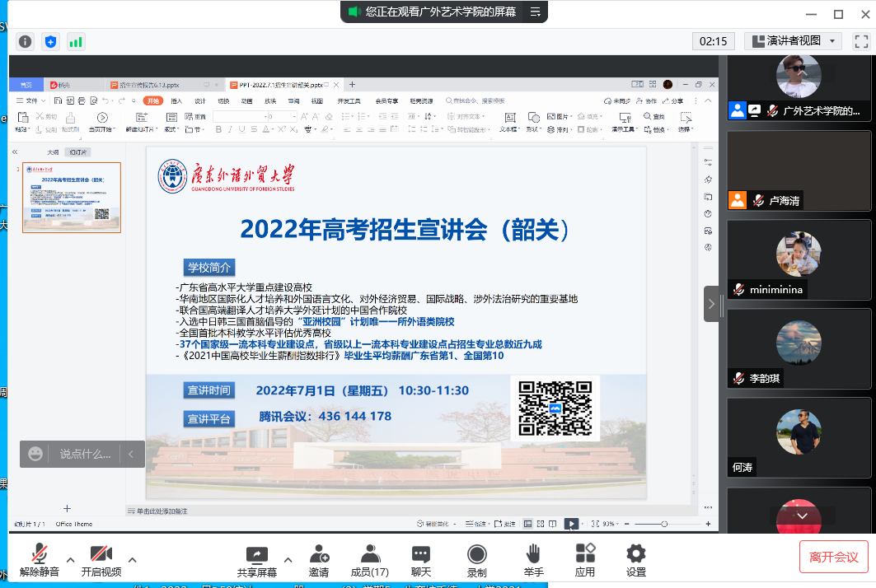
Task: Click the blue security shield icon
Action: pos(50,41)
